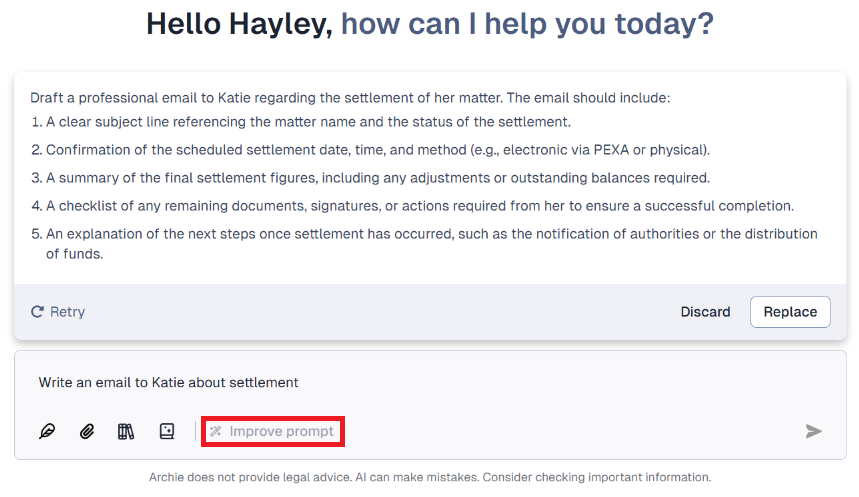Open the library books icon
This screenshot has height=497, width=859.
click(126, 432)
